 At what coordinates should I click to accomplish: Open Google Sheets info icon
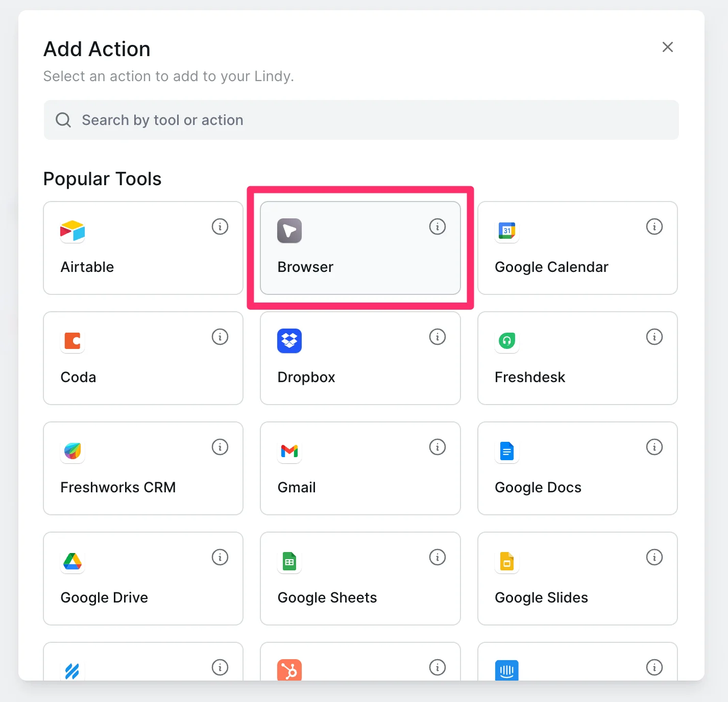[x=438, y=557]
